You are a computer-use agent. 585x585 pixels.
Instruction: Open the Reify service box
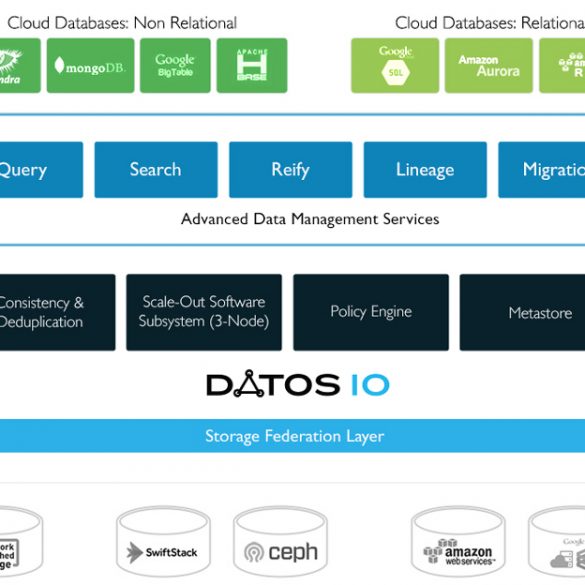point(291,170)
